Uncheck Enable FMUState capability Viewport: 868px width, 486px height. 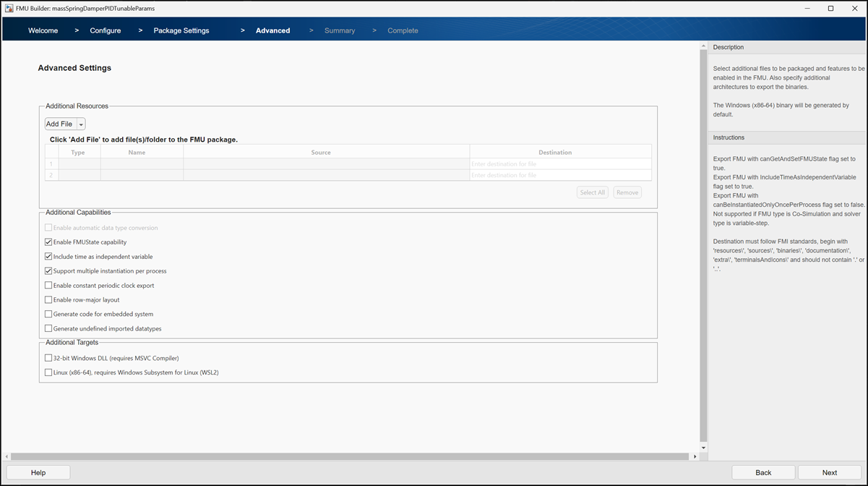tap(48, 242)
